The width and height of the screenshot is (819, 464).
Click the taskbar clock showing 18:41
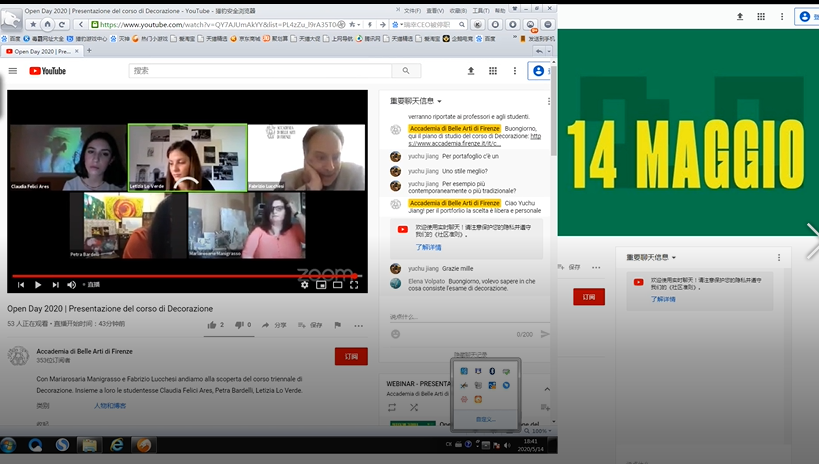(x=531, y=445)
